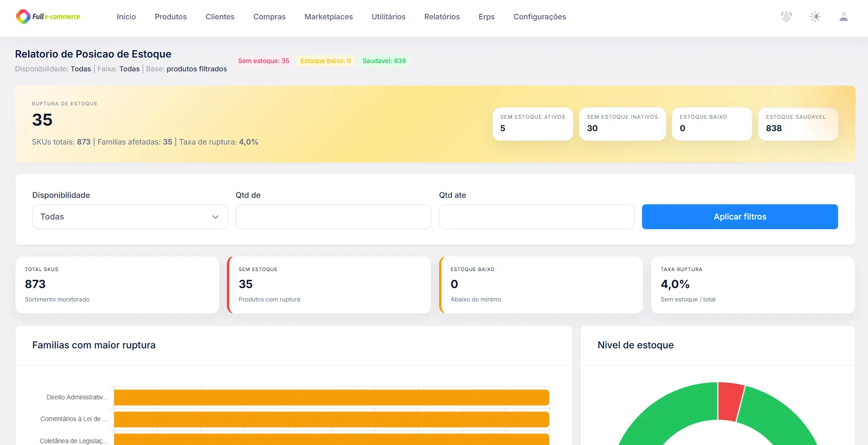Image resolution: width=868 pixels, height=445 pixels.
Task: Open the Compras menu
Action: pos(269,17)
